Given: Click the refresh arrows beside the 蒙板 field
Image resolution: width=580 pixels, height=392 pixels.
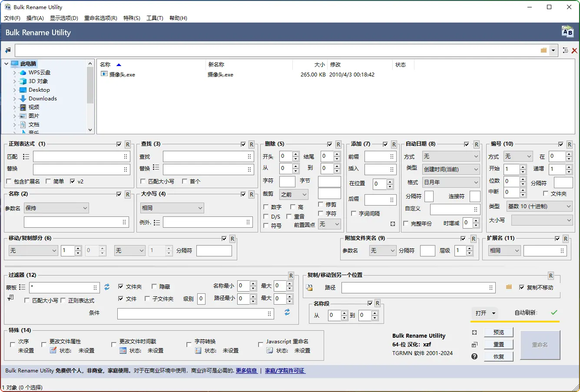Looking at the screenshot, I should [107, 287].
